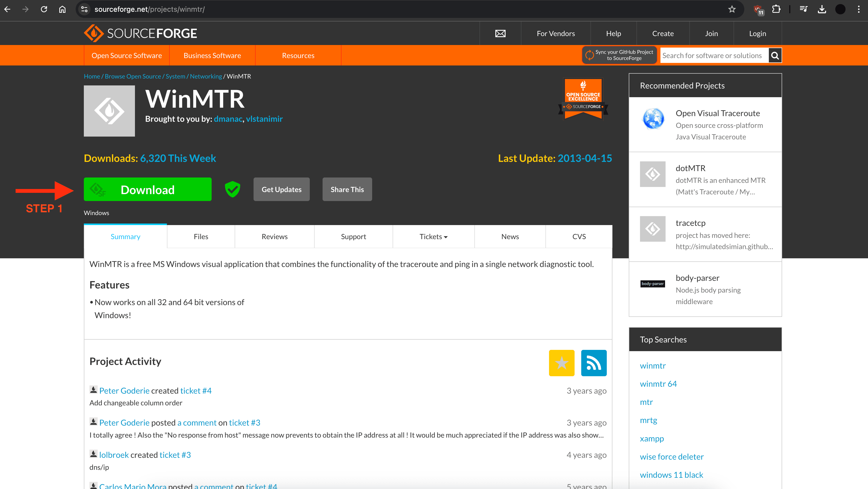Open the News tab
This screenshot has width=868, height=489.
pos(510,236)
